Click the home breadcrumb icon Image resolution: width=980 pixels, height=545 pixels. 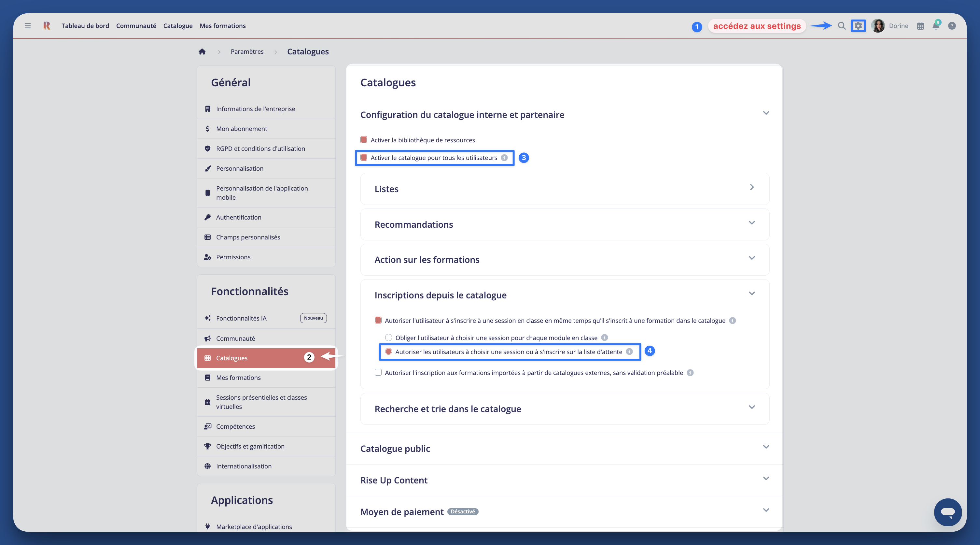[202, 51]
